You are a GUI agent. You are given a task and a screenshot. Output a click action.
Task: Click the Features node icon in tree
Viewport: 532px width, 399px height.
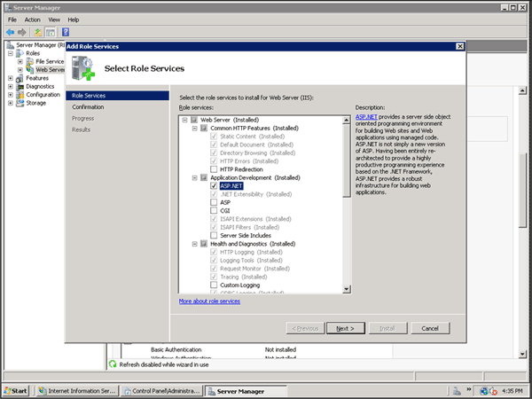[x=20, y=78]
